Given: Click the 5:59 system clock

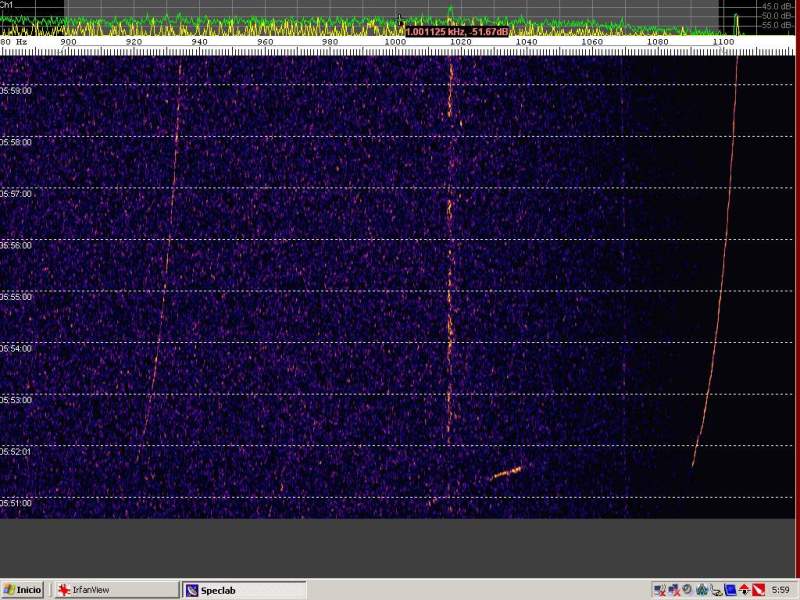Looking at the screenshot, I should click(781, 590).
